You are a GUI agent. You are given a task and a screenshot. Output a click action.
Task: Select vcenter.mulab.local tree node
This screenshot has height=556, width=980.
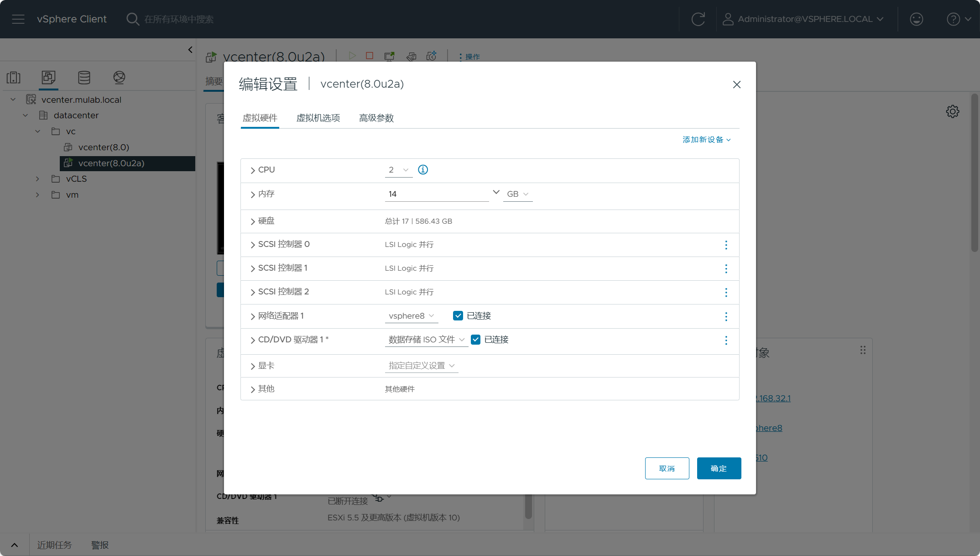click(81, 100)
